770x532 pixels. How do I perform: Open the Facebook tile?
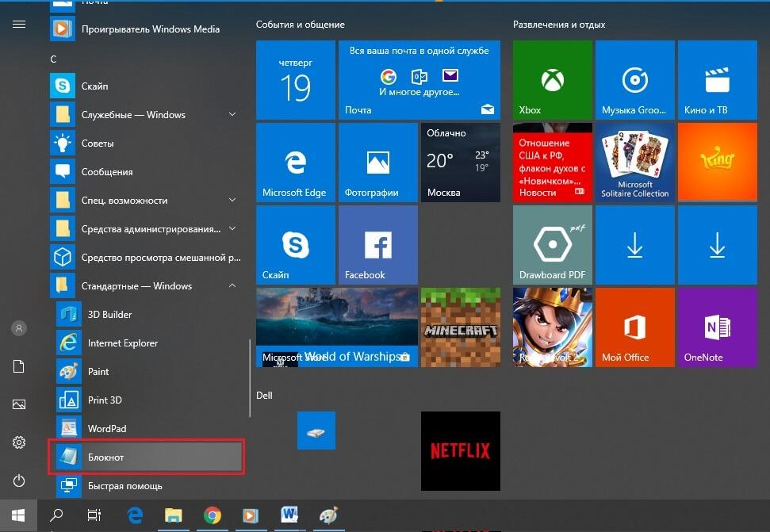coord(378,245)
